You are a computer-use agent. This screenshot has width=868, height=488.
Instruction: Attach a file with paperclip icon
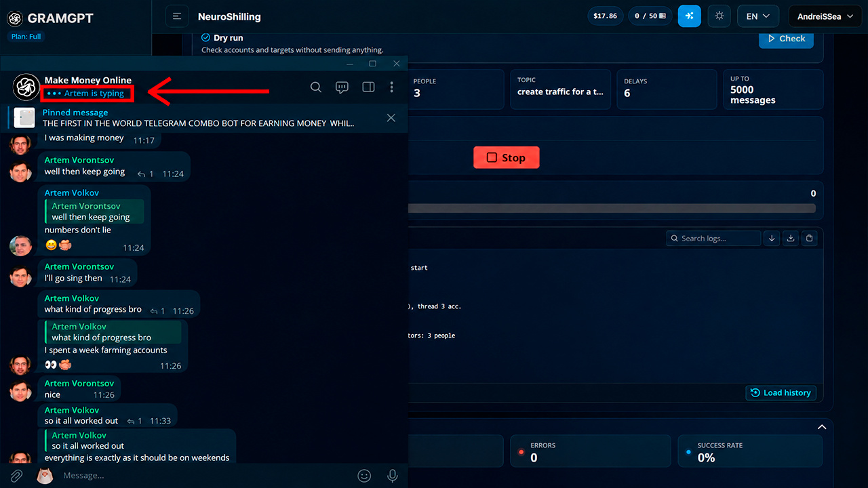coord(16,476)
